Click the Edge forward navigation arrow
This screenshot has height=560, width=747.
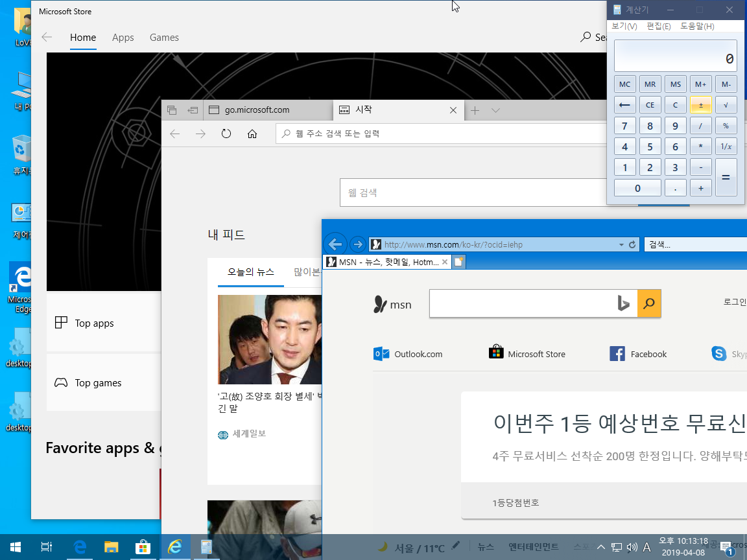200,134
